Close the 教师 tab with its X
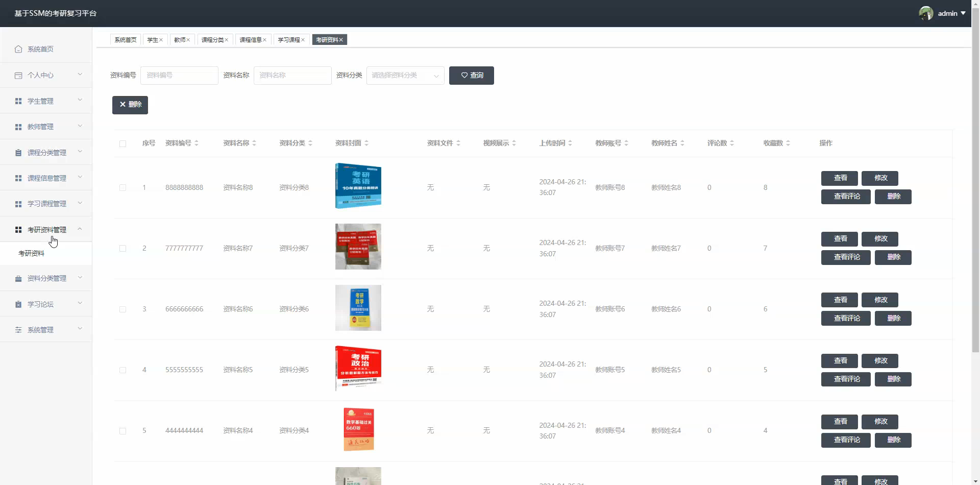Viewport: 980px width, 485px height. click(x=188, y=40)
